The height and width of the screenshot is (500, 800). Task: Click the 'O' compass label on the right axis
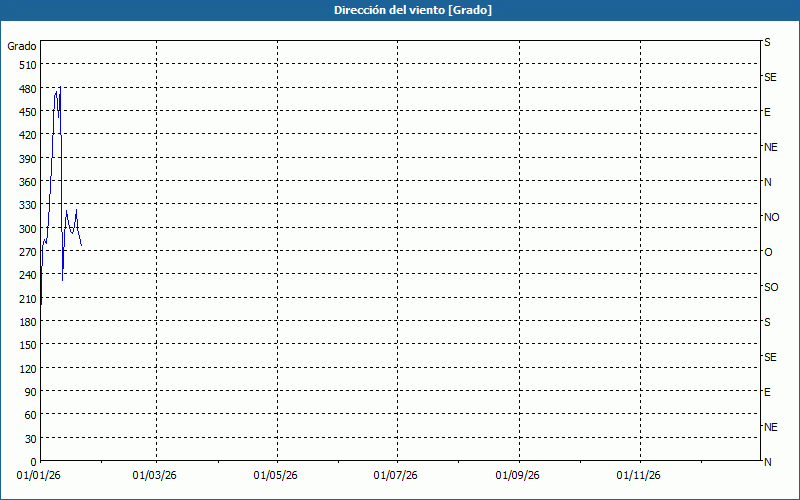pyautogui.click(x=768, y=252)
